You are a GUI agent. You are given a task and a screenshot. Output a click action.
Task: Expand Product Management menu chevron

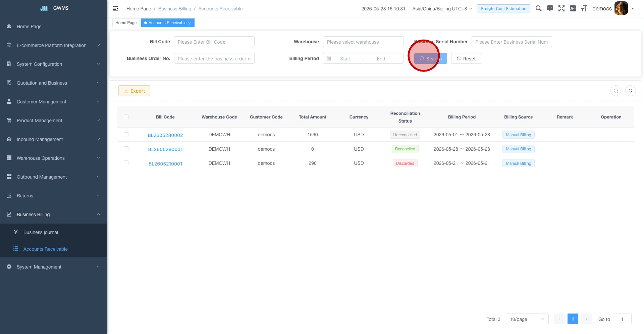point(98,120)
